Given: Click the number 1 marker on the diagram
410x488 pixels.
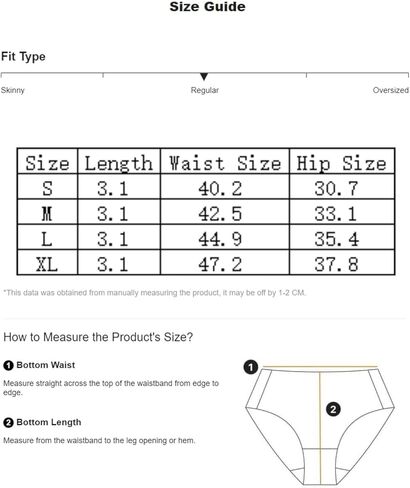Looking at the screenshot, I should click(251, 367).
